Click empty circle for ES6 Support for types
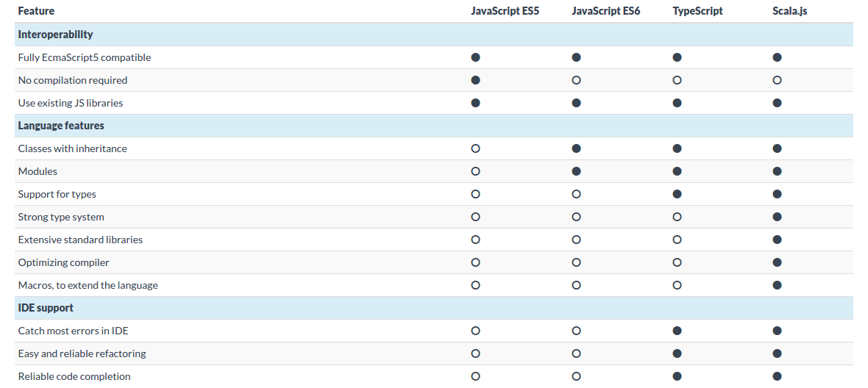868x388 pixels. [x=576, y=194]
